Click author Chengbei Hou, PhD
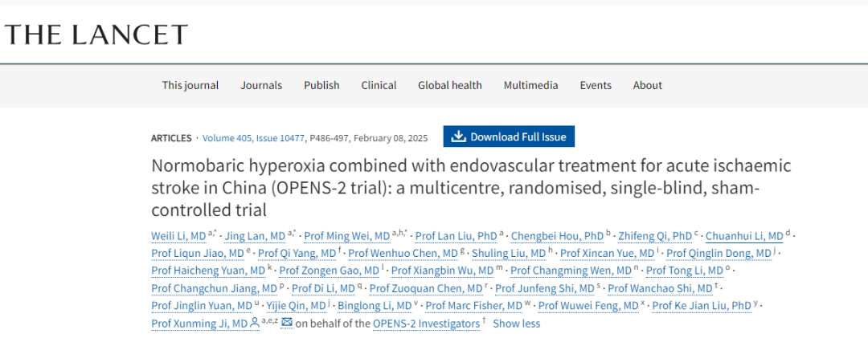The image size is (868, 338). pyautogui.click(x=557, y=235)
